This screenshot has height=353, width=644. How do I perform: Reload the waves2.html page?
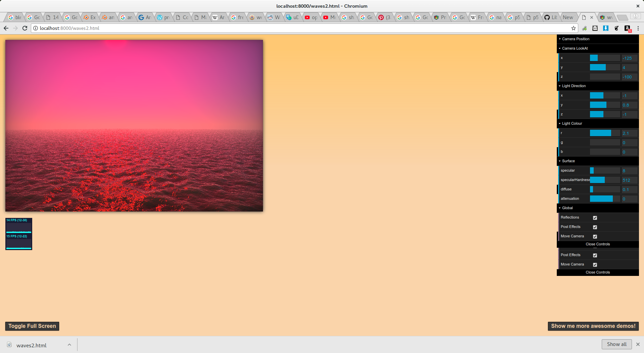tap(25, 28)
